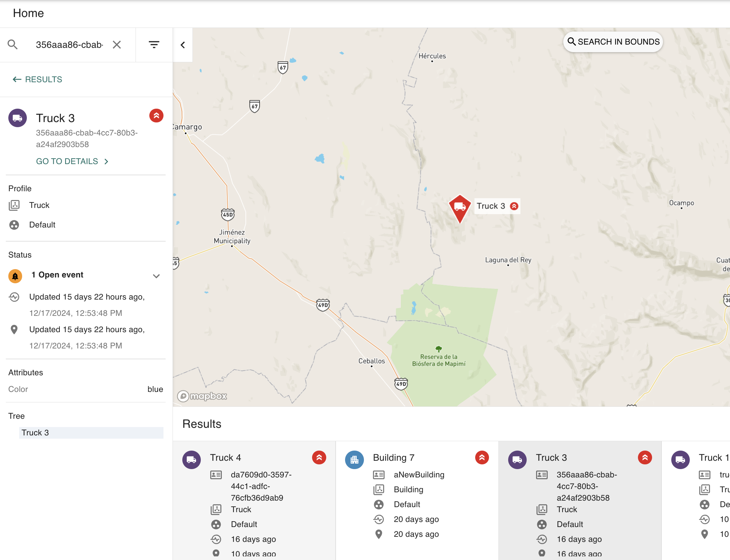Click the Building 7 blue building icon
The image size is (730, 560).
click(354, 460)
